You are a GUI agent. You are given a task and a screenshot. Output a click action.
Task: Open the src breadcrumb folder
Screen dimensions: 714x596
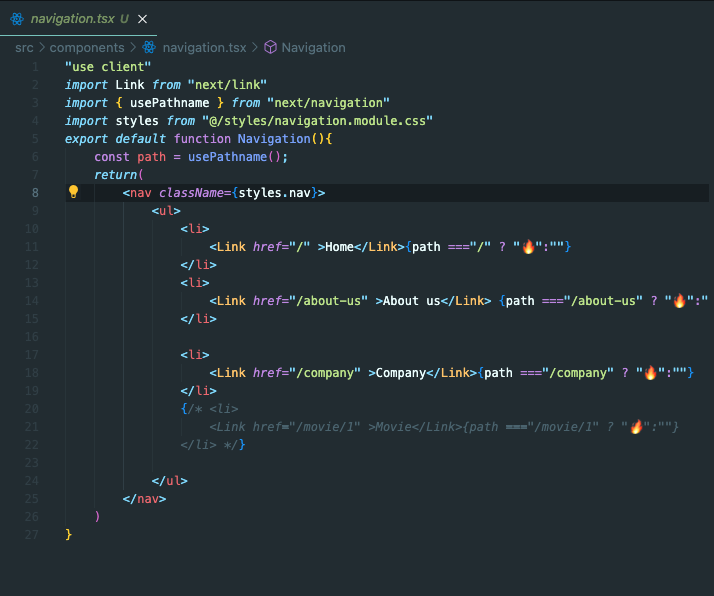point(24,47)
